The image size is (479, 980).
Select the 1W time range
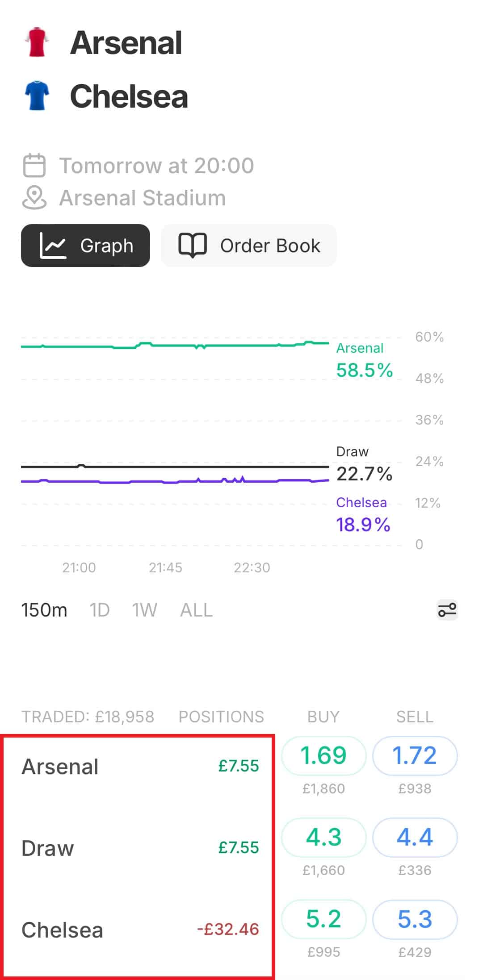144,610
